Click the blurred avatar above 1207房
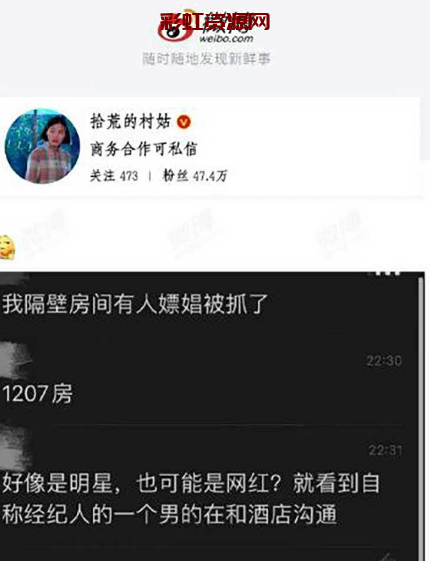The image size is (430, 561). click(x=14, y=360)
